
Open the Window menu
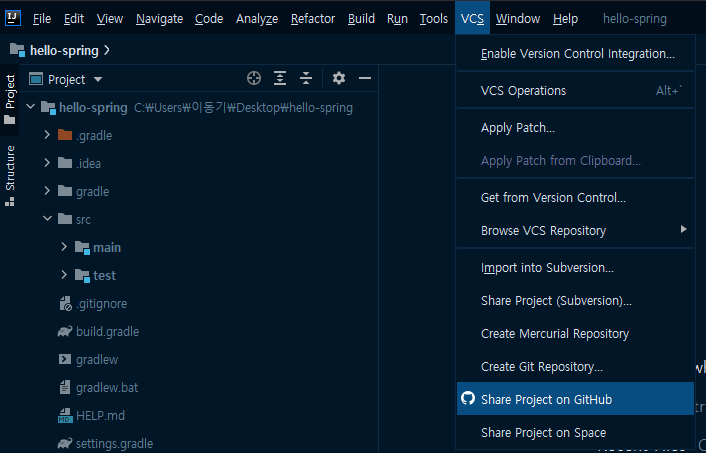tap(518, 19)
